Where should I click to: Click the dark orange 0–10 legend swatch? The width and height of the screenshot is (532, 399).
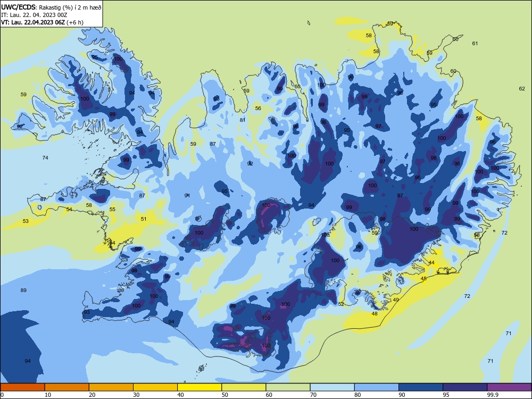coord(22,387)
